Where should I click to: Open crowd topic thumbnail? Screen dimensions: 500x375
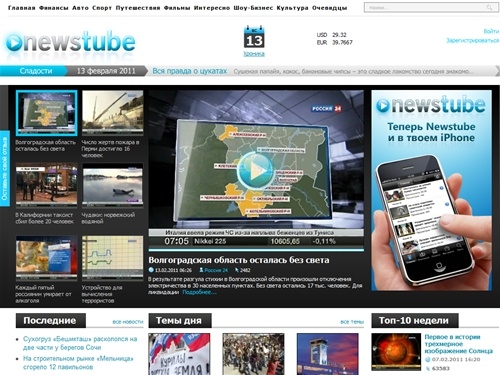pyautogui.click(x=253, y=354)
